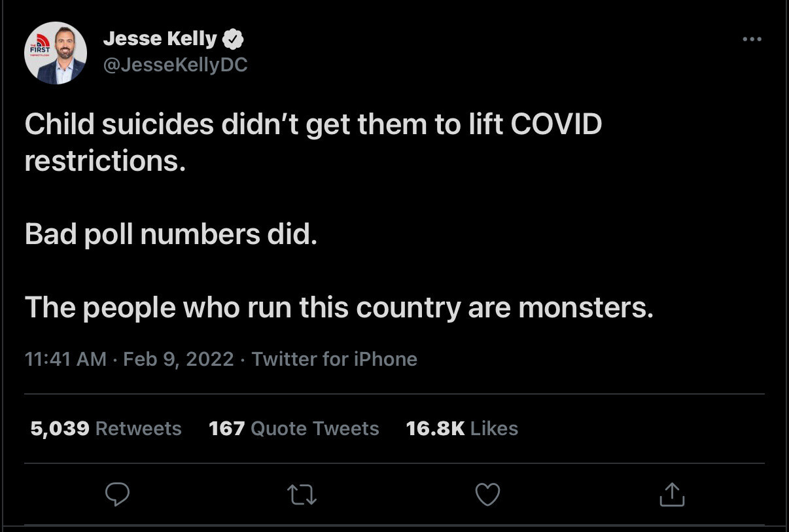Click the word COVID in the tweet

click(x=555, y=124)
